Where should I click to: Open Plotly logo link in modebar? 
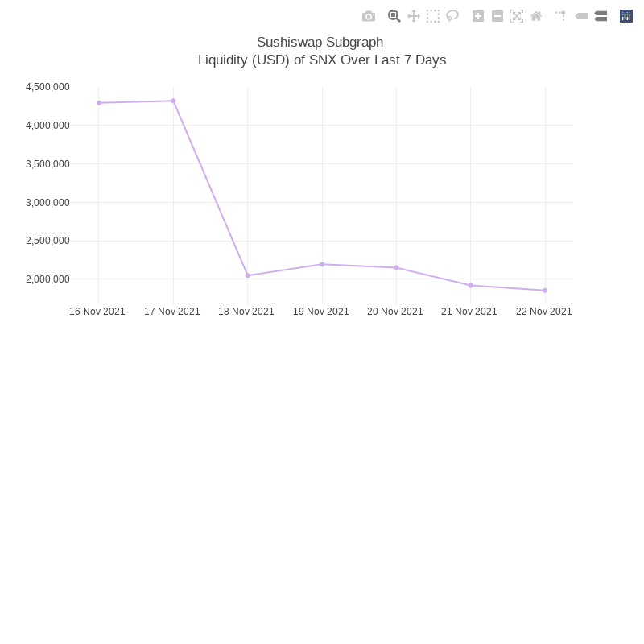tap(626, 16)
